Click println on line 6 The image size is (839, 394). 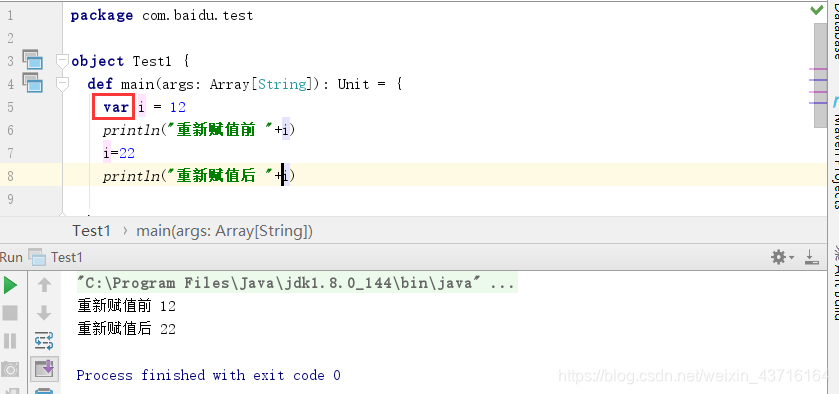(x=132, y=130)
